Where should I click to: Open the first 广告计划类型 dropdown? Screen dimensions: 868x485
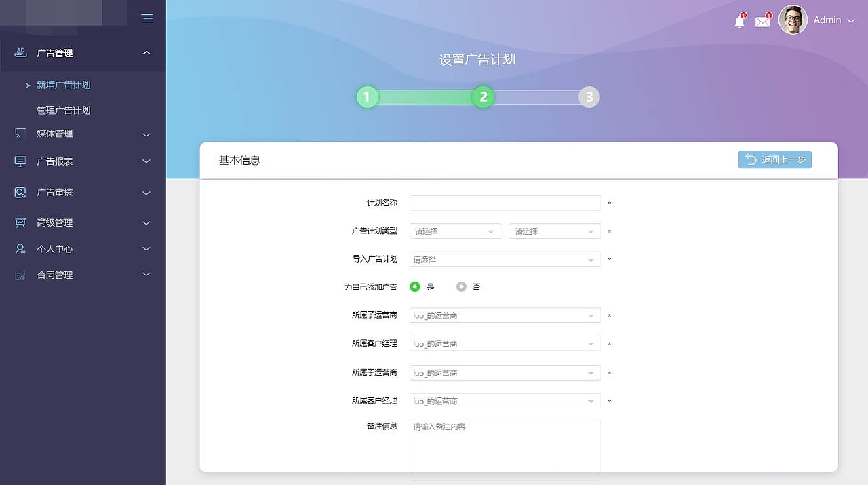[456, 231]
